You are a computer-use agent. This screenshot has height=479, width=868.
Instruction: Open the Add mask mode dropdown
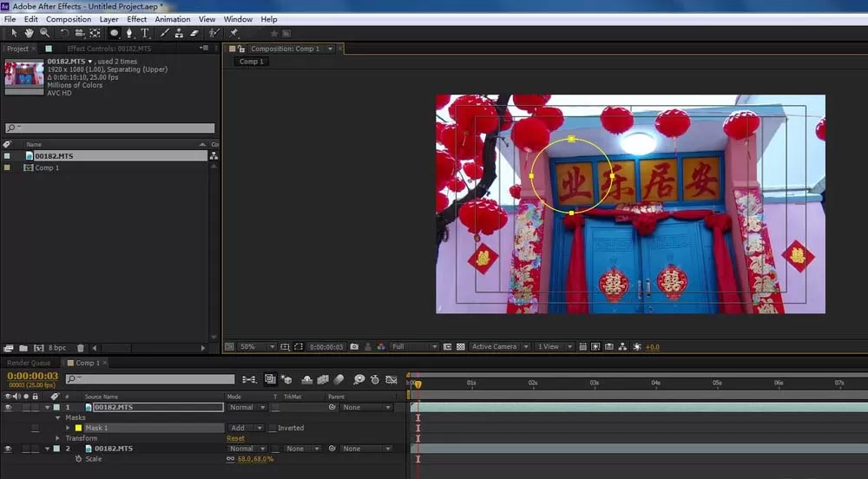(247, 428)
